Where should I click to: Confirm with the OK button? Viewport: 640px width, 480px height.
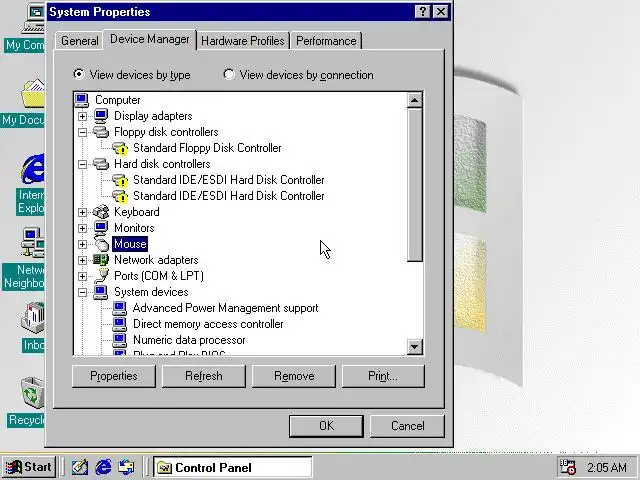(326, 426)
